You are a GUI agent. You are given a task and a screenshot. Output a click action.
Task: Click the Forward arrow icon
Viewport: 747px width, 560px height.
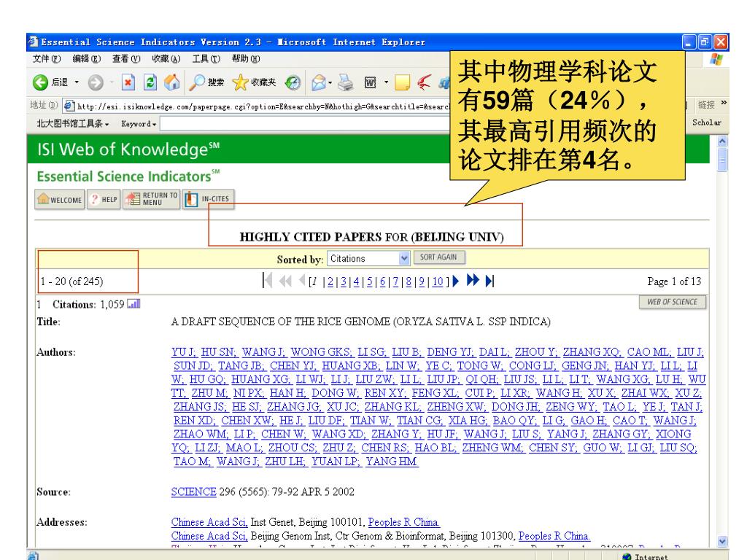(x=96, y=82)
